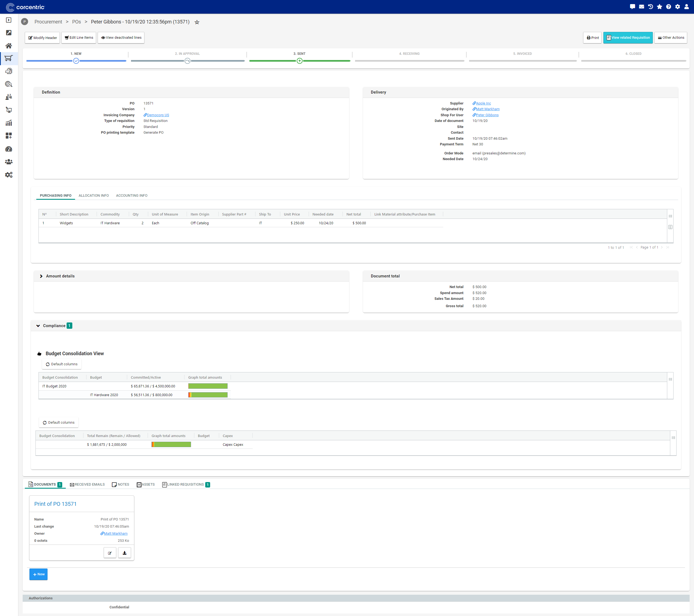Toggle favorite star next to PO title

pyautogui.click(x=197, y=22)
